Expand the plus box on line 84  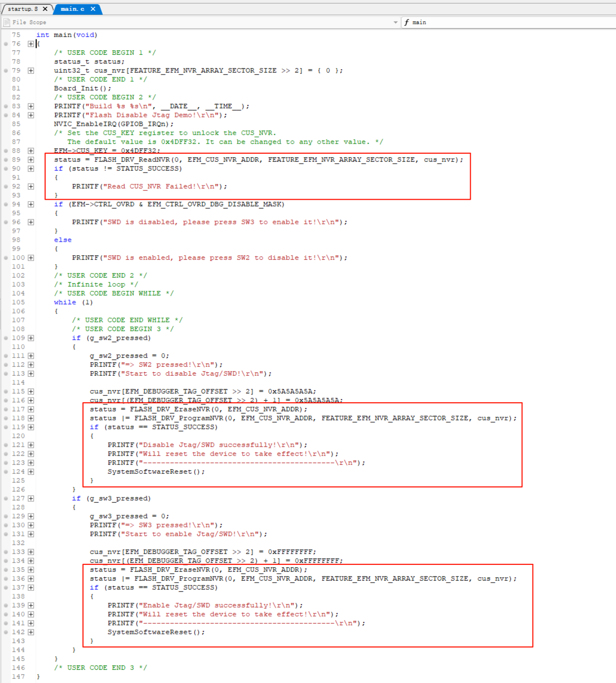point(31,115)
